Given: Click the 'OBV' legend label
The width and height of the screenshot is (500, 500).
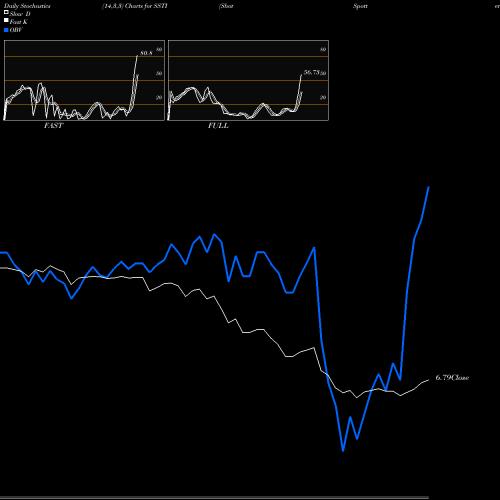Looking at the screenshot, I should [16, 30].
